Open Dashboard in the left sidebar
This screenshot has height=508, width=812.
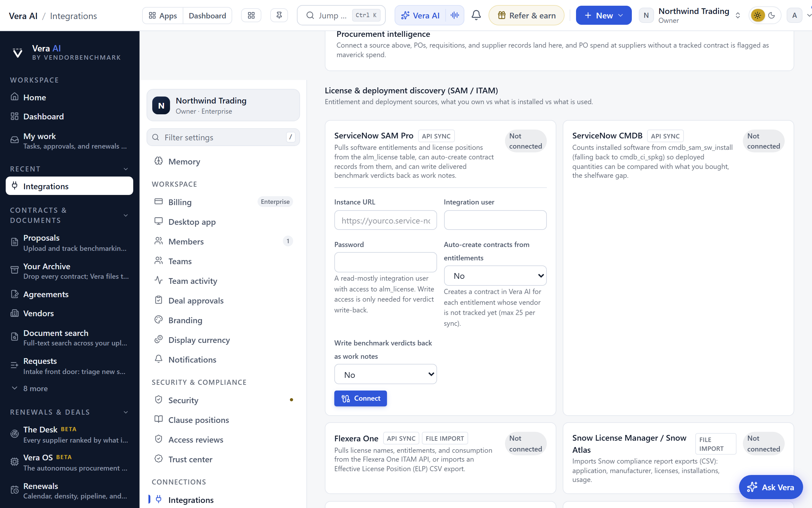(x=69, y=116)
